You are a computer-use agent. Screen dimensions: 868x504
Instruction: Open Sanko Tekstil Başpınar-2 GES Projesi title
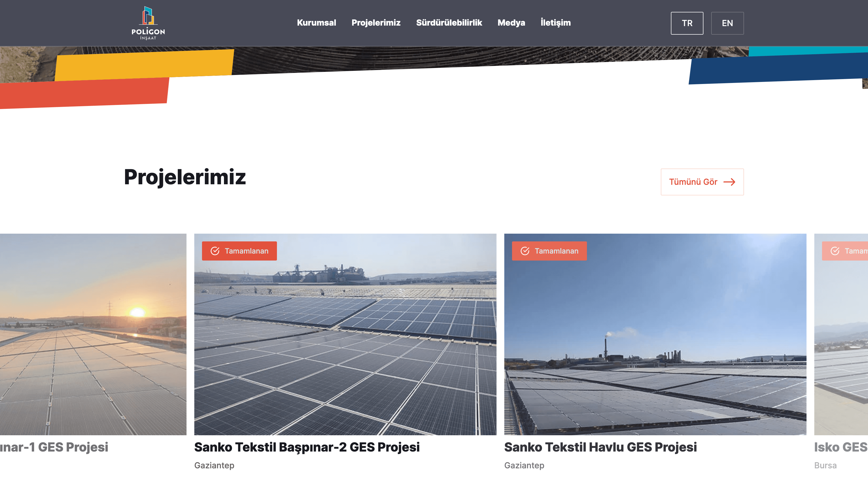(x=307, y=447)
